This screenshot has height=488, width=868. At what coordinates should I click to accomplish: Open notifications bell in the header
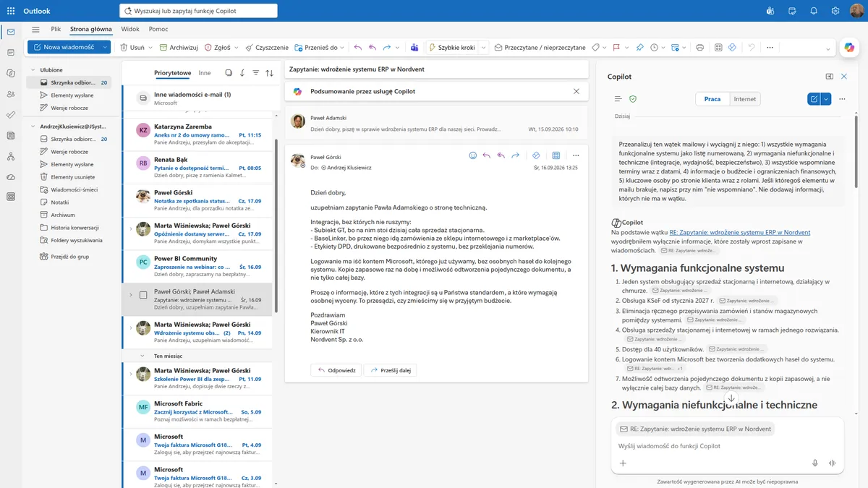(x=814, y=11)
